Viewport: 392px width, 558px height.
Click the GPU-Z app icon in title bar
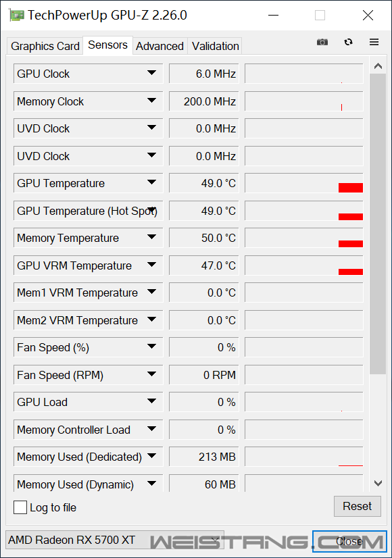tap(16, 16)
